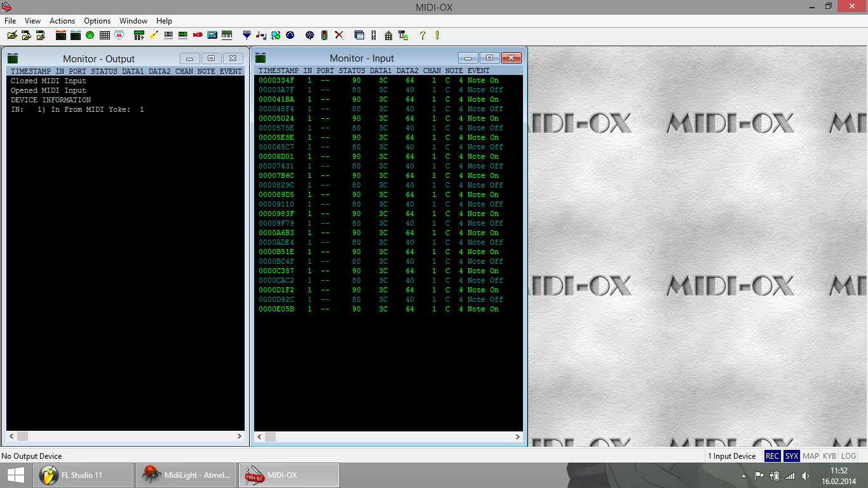The height and width of the screenshot is (488, 868).
Task: Click the third folder icon in toolbar
Action: (x=41, y=36)
